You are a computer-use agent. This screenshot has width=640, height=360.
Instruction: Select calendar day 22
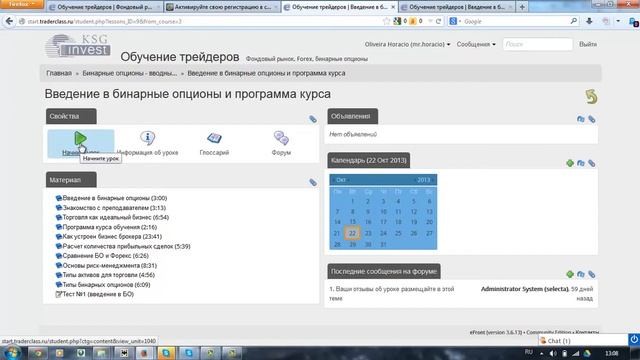352,233
